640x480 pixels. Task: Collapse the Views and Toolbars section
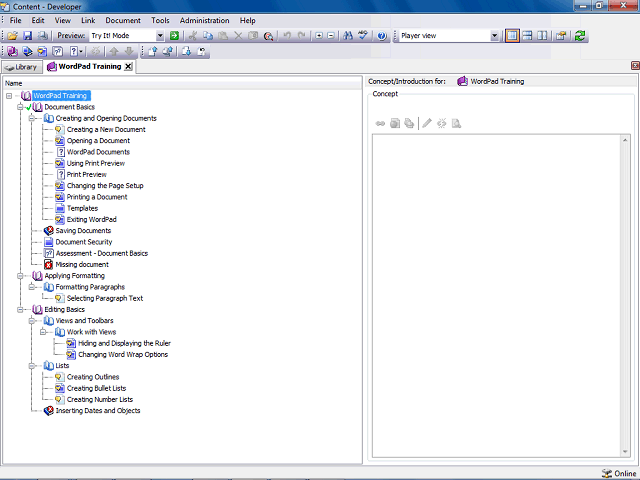31,321
